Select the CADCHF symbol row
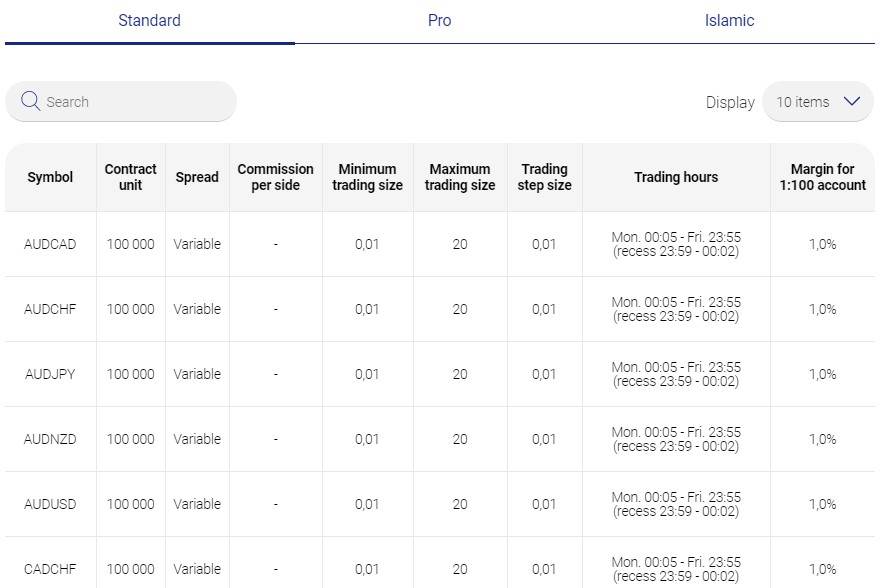 click(x=50, y=569)
